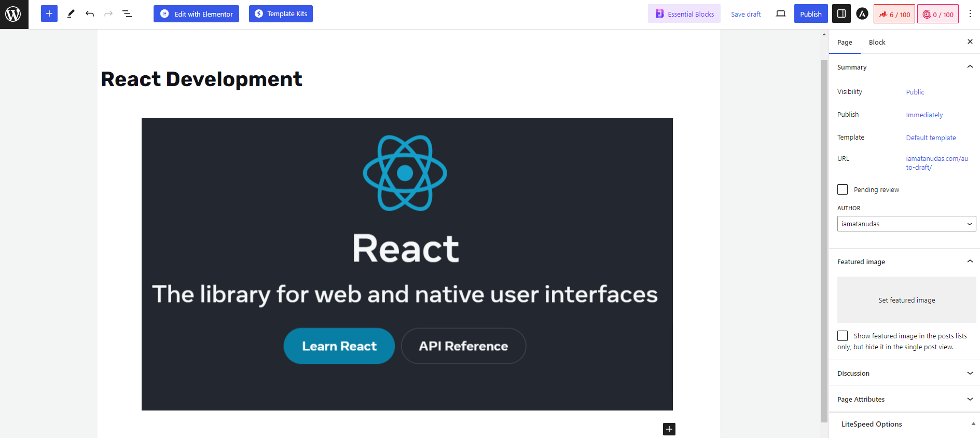Redo the last undone change
Screen dimensions: 980x438
tap(108, 13)
